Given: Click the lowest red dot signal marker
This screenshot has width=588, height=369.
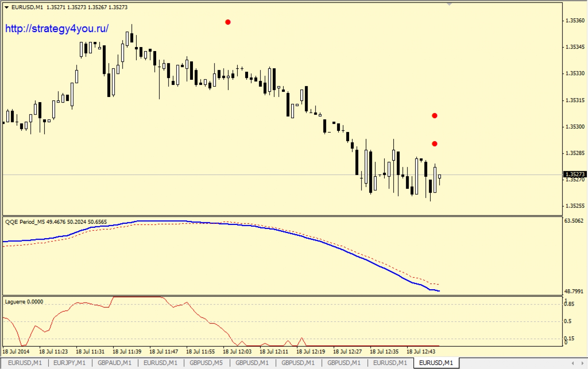Looking at the screenshot, I should pos(434,144).
